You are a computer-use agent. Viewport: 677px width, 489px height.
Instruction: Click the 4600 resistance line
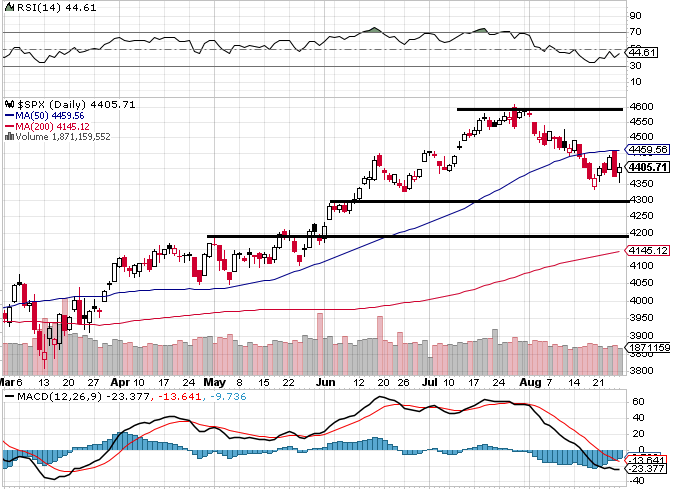click(x=540, y=109)
